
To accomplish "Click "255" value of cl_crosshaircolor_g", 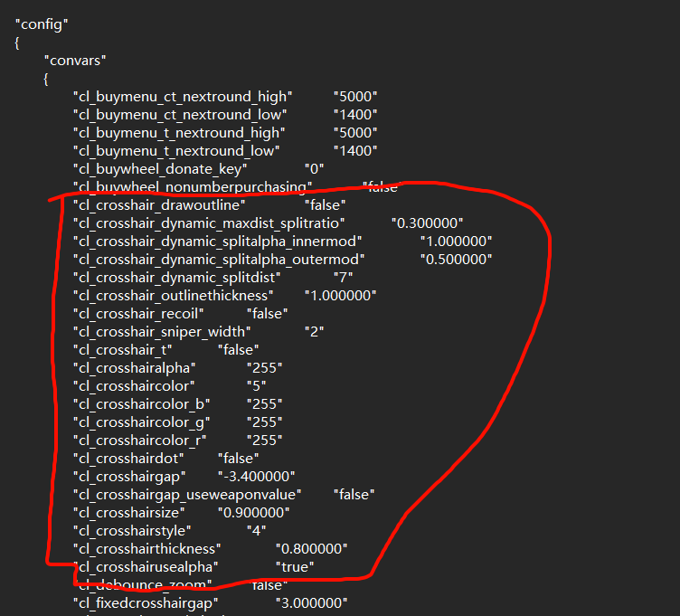I will (265, 422).
